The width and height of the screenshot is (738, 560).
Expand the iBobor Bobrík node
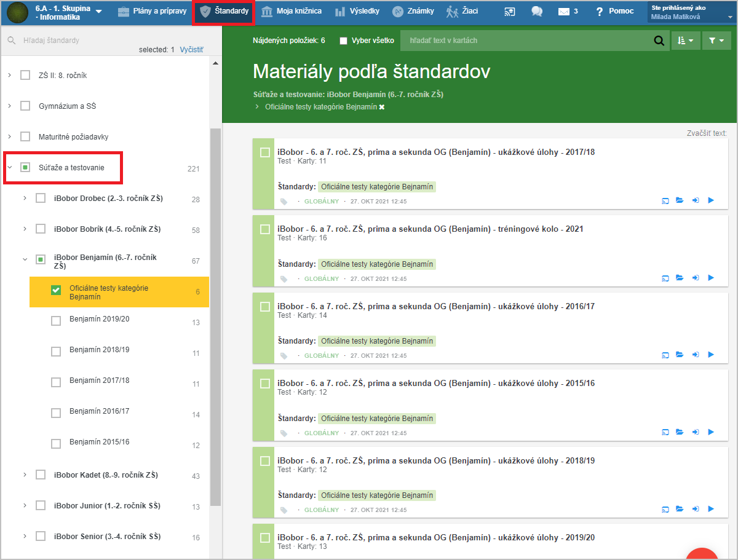pyautogui.click(x=25, y=229)
